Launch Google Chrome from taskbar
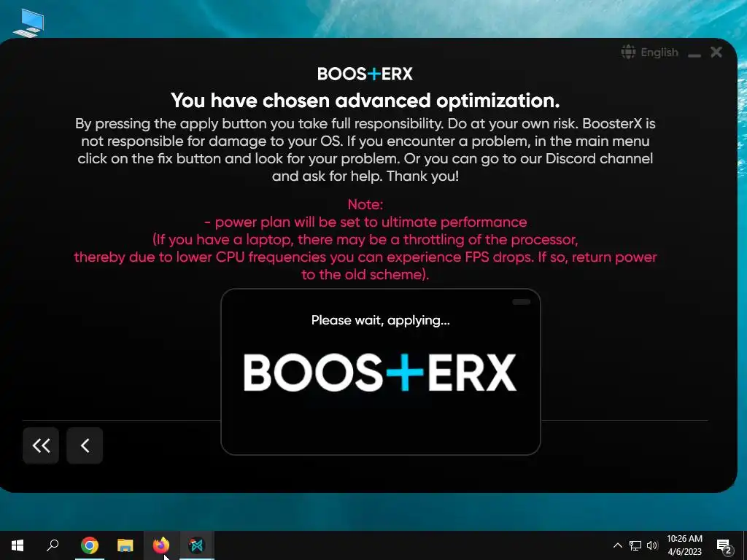The height and width of the screenshot is (560, 747). [x=90, y=545]
